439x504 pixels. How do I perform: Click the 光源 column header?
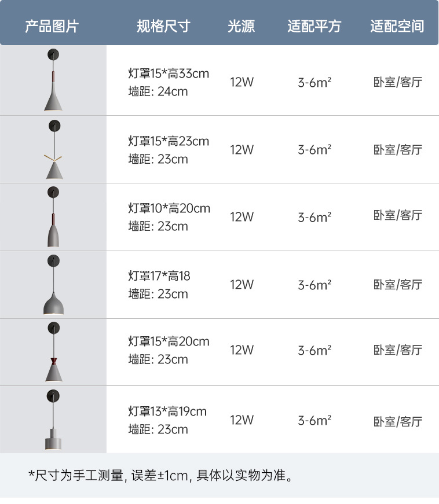pos(241,26)
